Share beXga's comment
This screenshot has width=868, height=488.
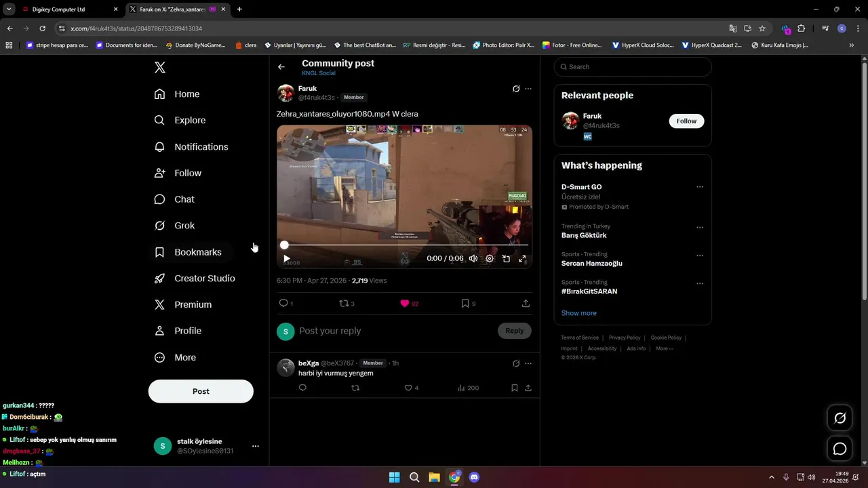click(x=528, y=388)
